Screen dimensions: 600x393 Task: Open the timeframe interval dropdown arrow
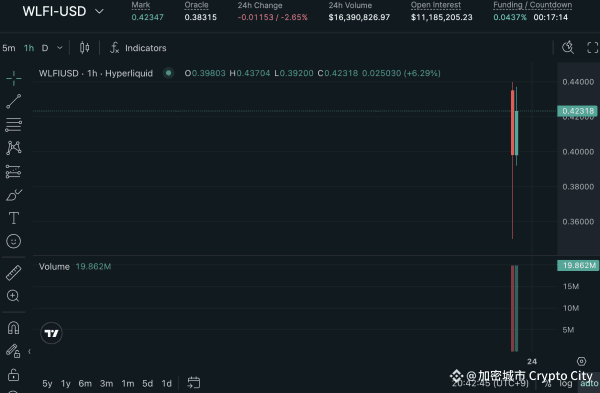(60, 48)
